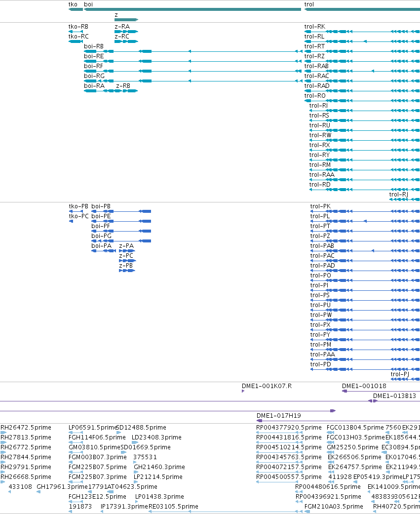The height and width of the screenshot is (514, 420).
Task: Select the trol-RO transcript label
Action: (315, 95)
